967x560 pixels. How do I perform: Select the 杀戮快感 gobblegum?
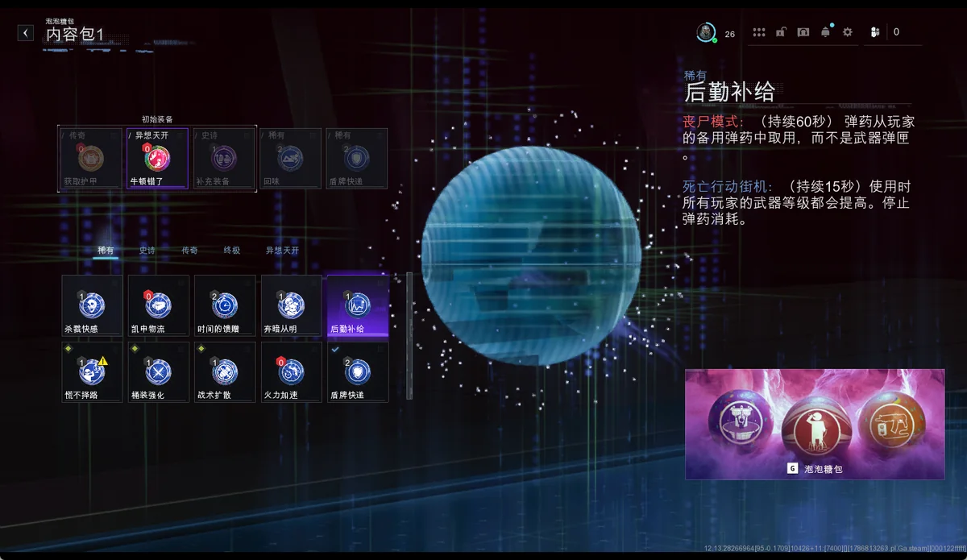(93, 306)
